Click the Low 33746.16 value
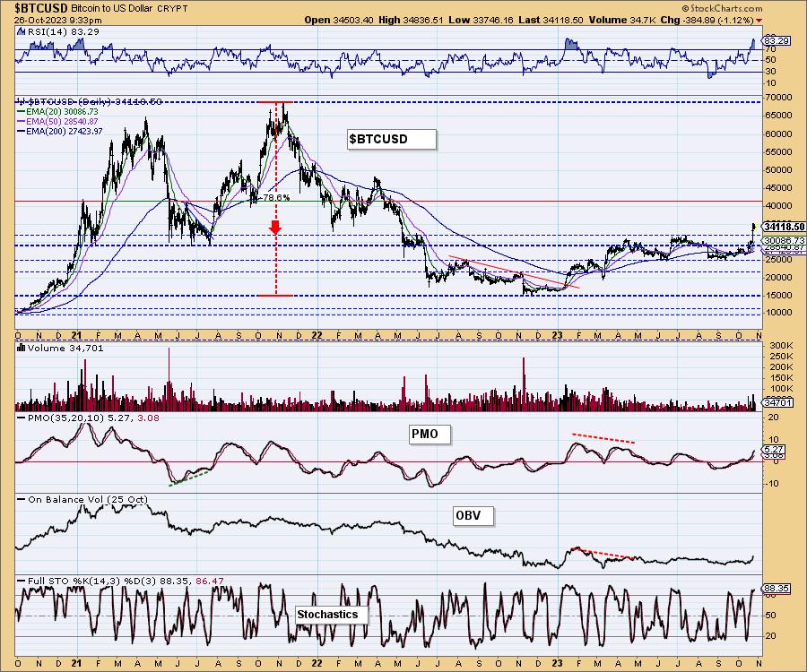The width and height of the screenshot is (807, 672). coord(482,20)
